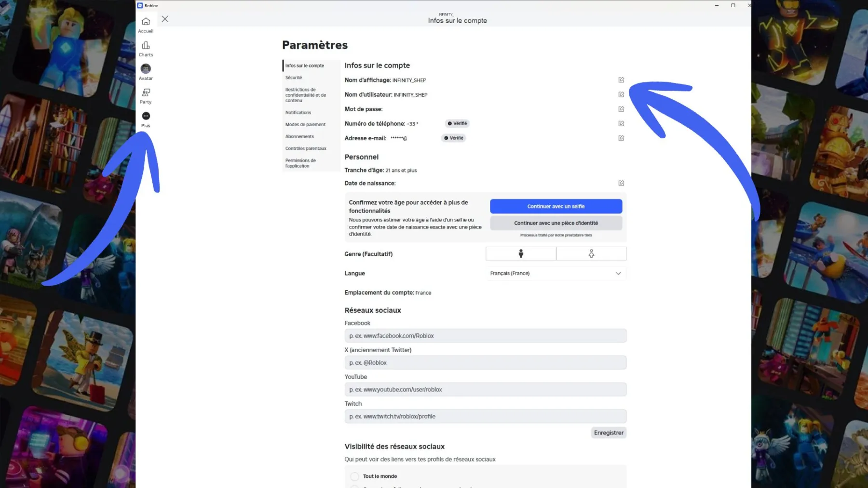Select the female gender option
868x488 pixels.
(x=591, y=254)
